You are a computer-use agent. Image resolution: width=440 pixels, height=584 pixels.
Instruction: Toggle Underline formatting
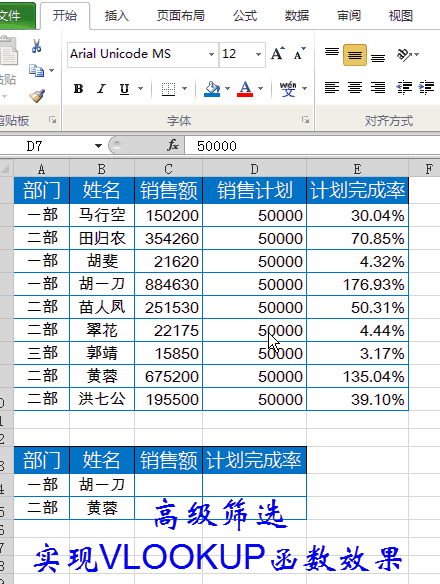coord(124,89)
